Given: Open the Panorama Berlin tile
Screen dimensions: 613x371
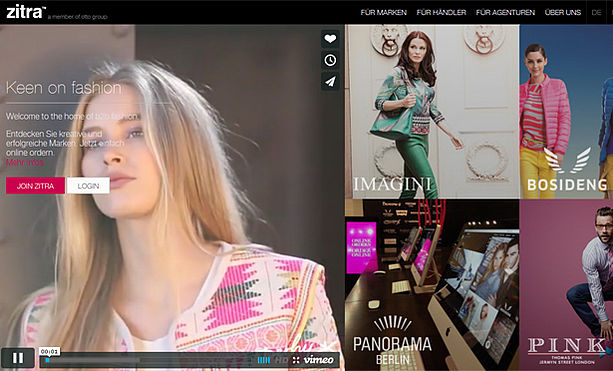Looking at the screenshot, I should pyautogui.click(x=432, y=285).
